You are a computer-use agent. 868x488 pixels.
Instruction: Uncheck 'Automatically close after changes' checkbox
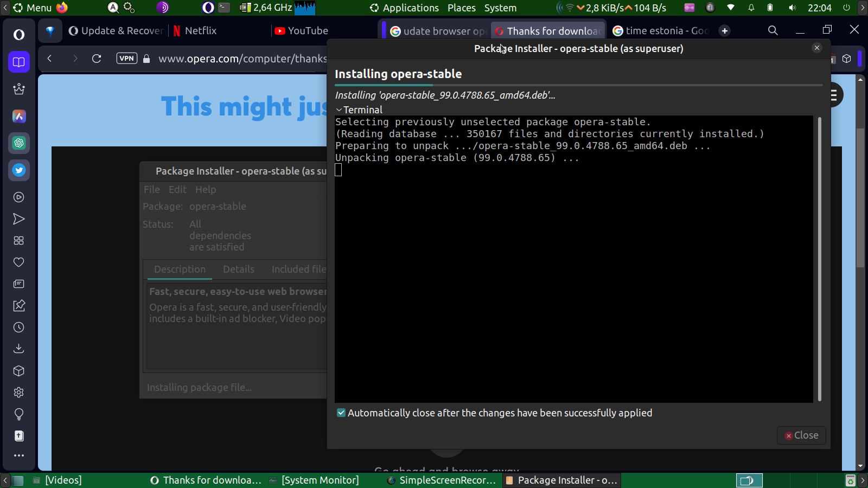(341, 413)
